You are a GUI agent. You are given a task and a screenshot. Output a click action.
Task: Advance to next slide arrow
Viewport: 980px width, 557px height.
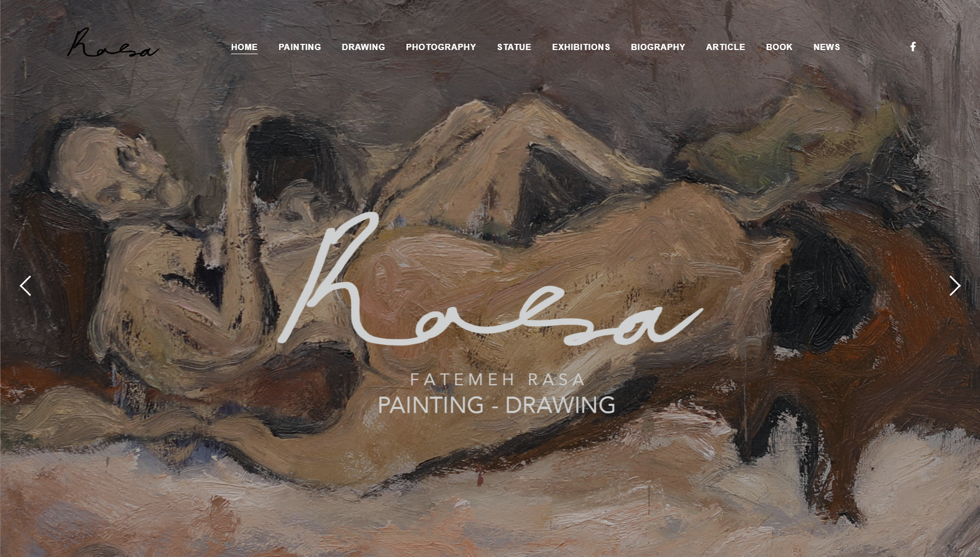(x=955, y=286)
